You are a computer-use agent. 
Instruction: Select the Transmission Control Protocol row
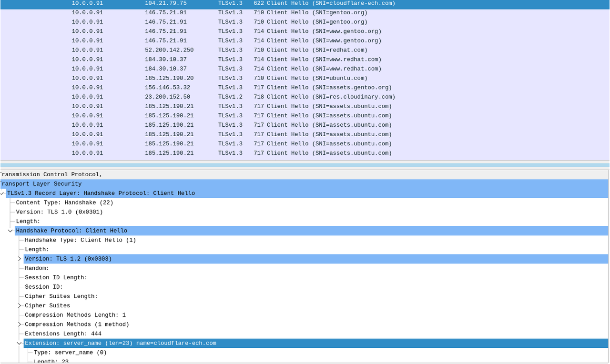coord(305,175)
